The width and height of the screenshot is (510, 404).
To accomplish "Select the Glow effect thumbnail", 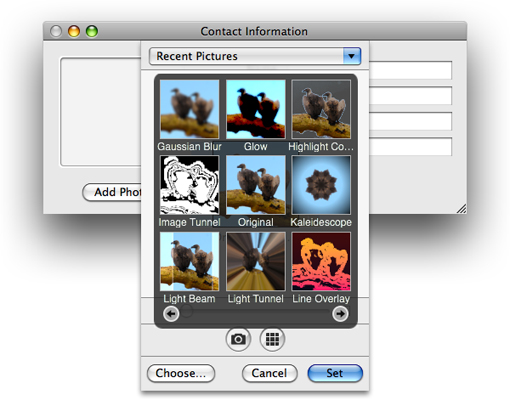I will [x=256, y=109].
